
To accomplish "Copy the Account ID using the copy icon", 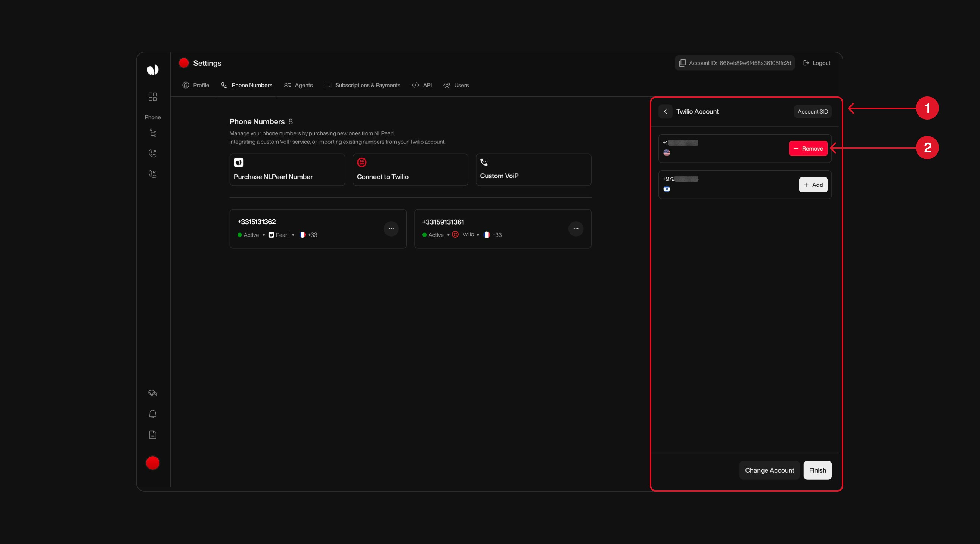I will (x=682, y=63).
